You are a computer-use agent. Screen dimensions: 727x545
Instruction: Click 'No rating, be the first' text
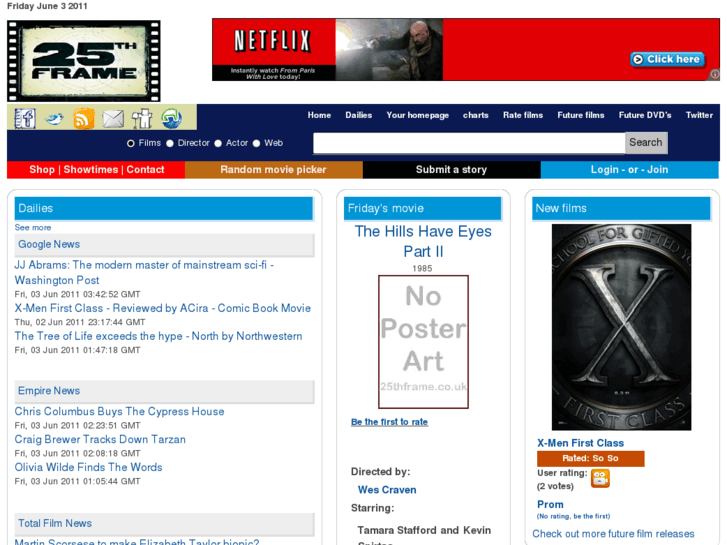pos(573,516)
